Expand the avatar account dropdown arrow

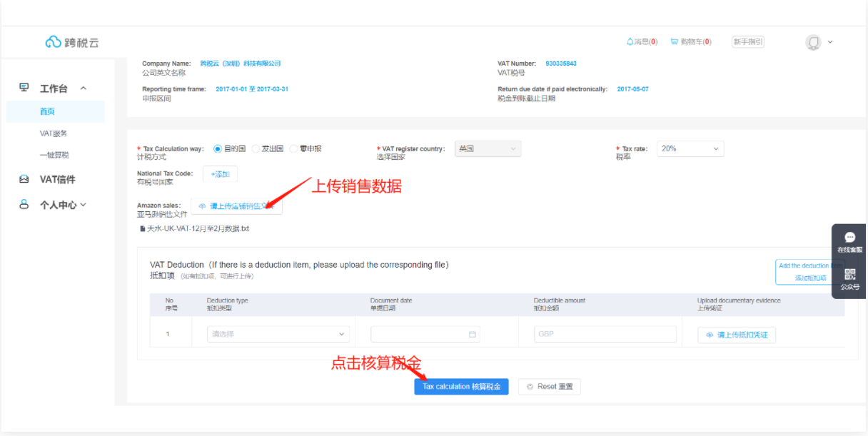pos(830,42)
